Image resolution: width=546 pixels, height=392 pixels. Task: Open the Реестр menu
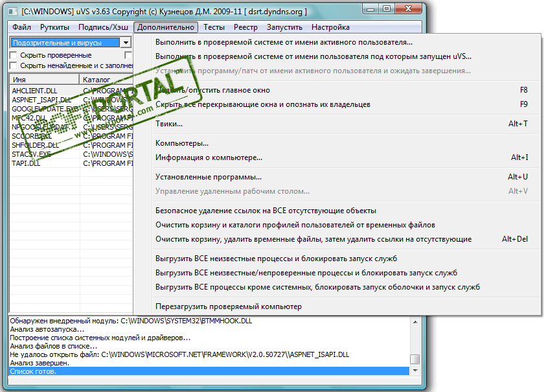click(245, 27)
